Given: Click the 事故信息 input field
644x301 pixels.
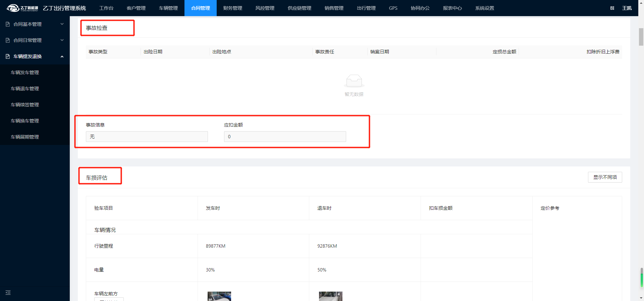Looking at the screenshot, I should (147, 137).
